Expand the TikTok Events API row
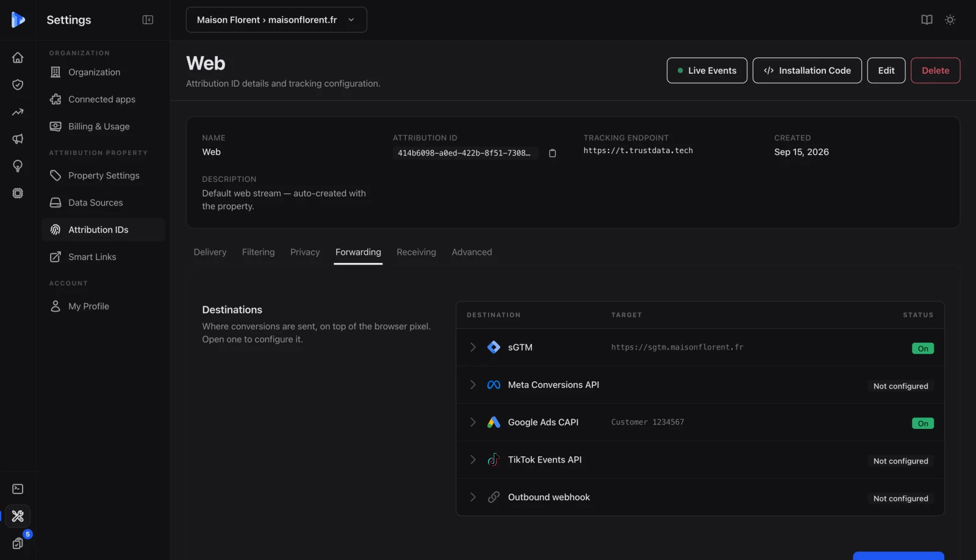976x560 pixels. [473, 460]
